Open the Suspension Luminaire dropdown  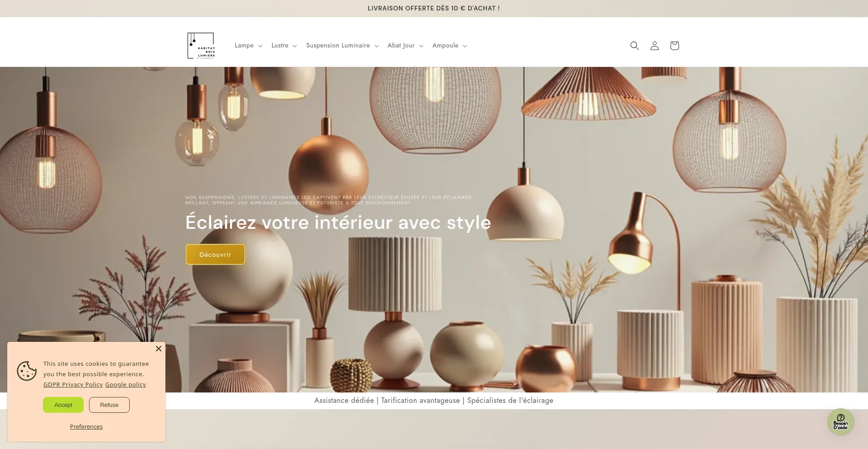342,46
